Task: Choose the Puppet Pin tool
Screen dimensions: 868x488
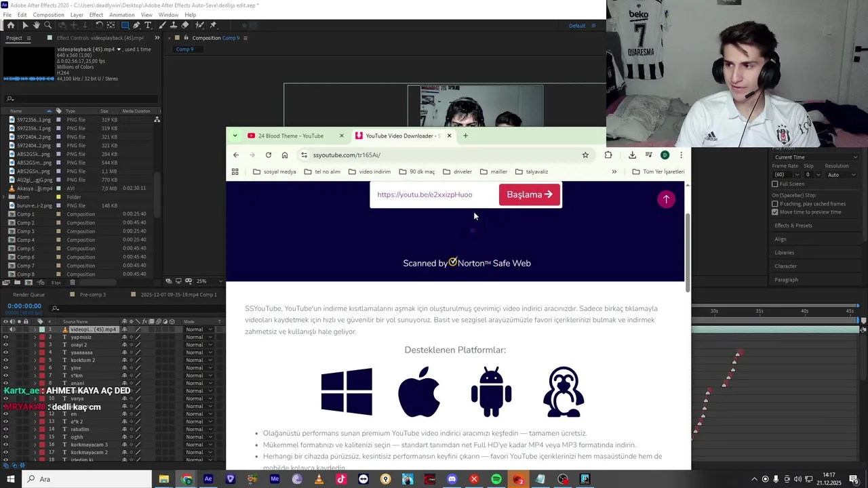Action: point(213,25)
